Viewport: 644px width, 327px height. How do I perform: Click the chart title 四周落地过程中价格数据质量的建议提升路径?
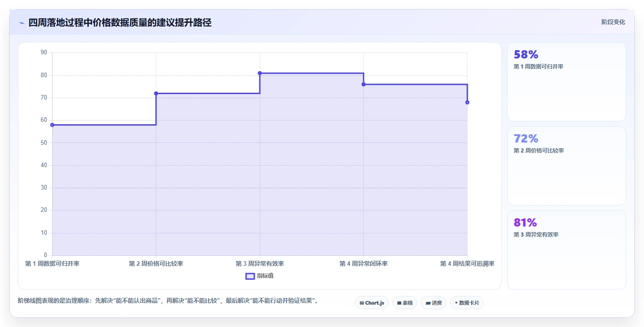[120, 23]
